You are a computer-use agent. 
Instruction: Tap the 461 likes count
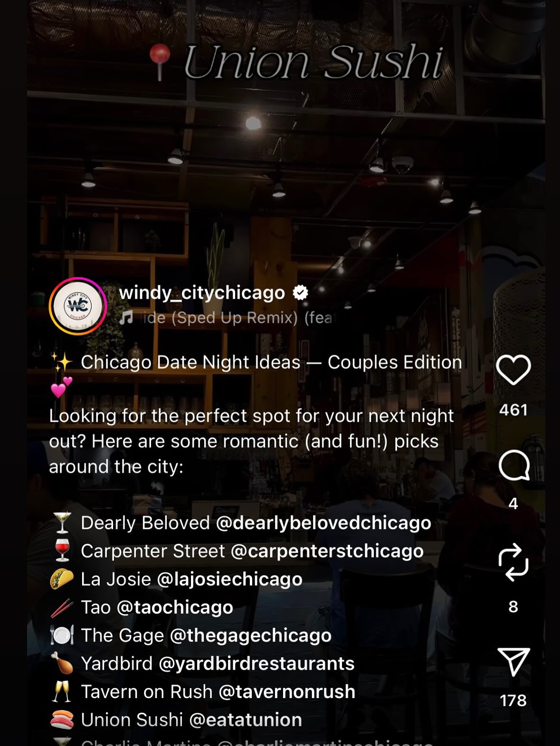513,410
